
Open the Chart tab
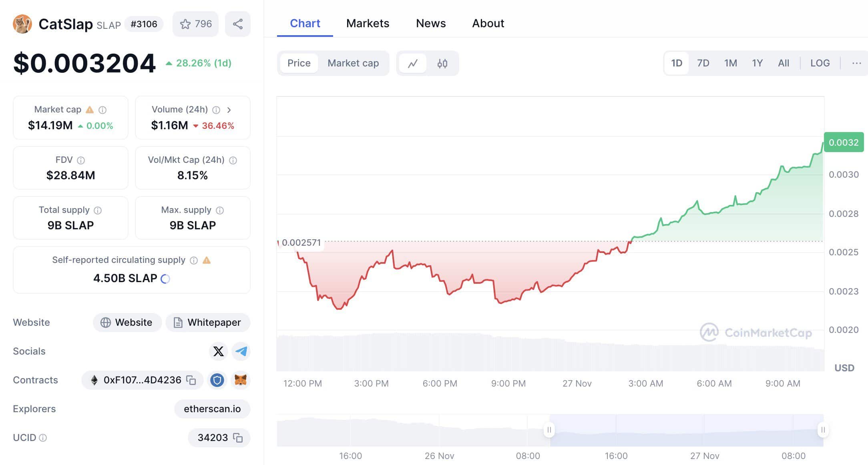[x=305, y=23]
